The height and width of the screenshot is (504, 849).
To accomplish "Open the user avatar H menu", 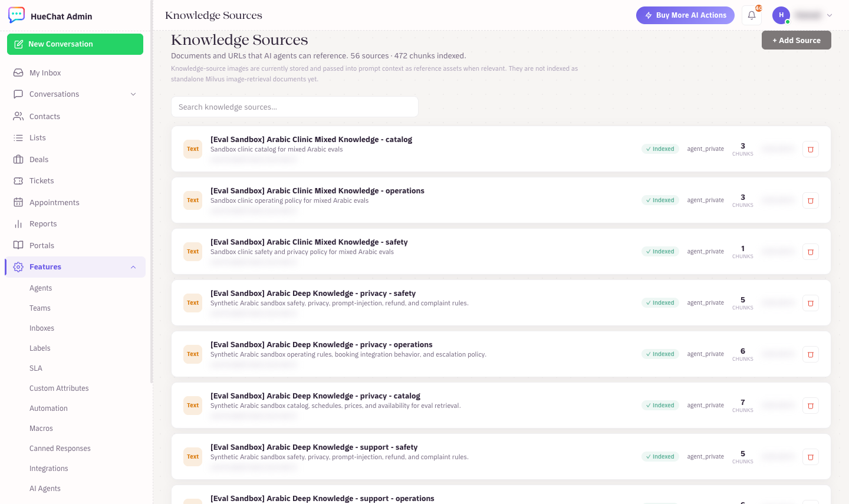I will [781, 15].
